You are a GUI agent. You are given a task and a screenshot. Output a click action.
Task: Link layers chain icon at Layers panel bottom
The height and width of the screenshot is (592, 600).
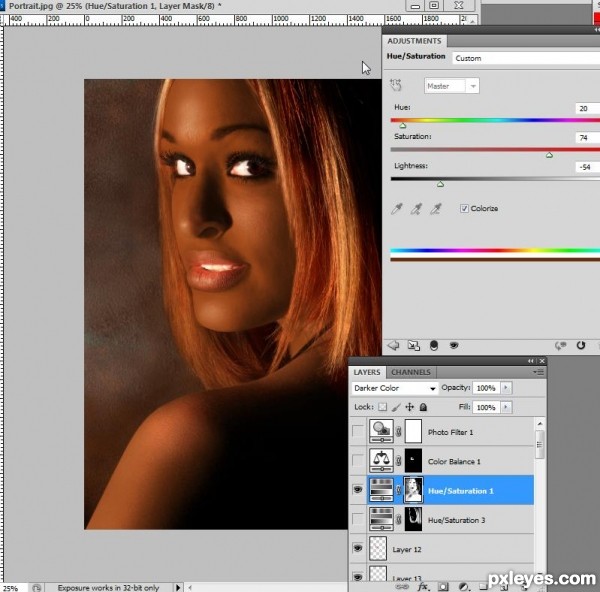coord(402,587)
